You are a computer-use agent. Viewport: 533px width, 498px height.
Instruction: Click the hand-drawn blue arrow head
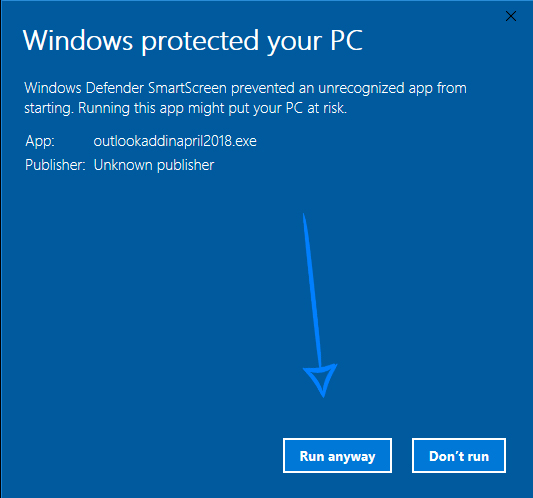point(321,380)
